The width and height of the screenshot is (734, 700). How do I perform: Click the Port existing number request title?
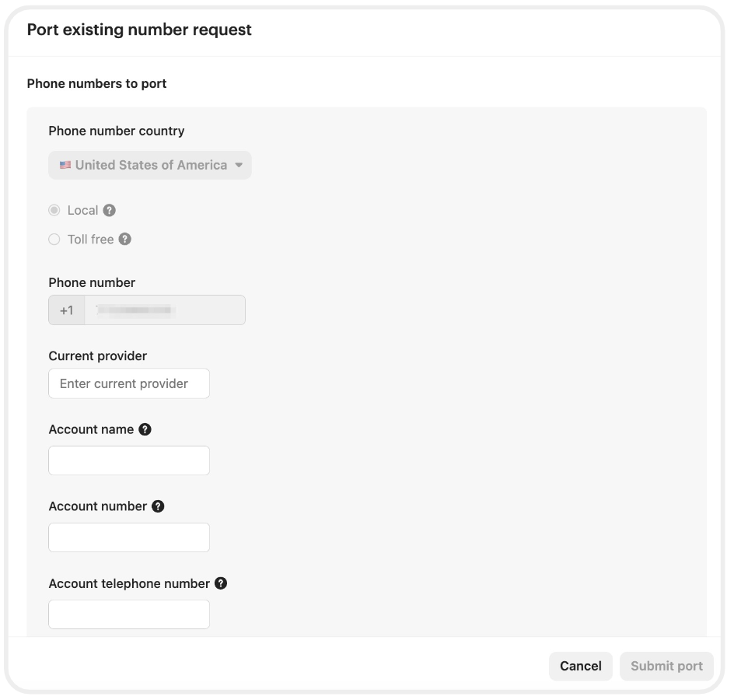(139, 30)
